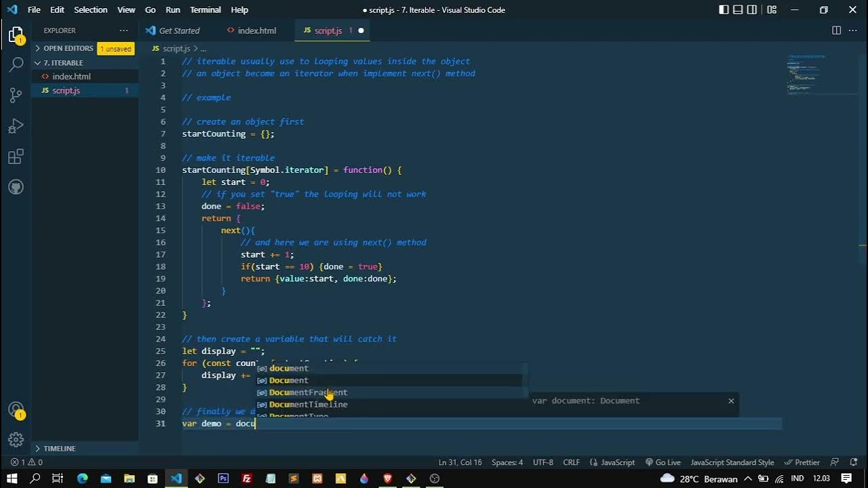Open Windows Start menu
Screen dimensions: 868x488
(x=12, y=479)
